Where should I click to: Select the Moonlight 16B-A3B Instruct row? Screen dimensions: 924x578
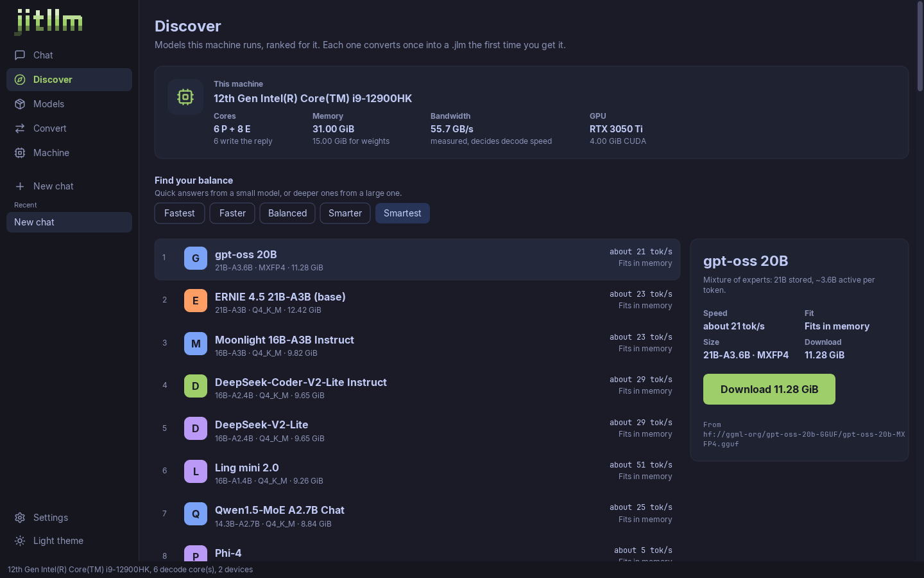[417, 344]
